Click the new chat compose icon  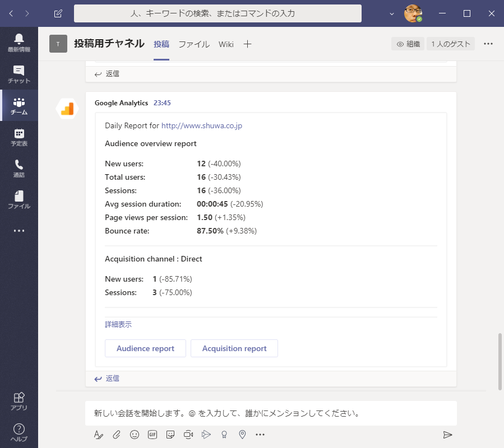click(x=58, y=13)
